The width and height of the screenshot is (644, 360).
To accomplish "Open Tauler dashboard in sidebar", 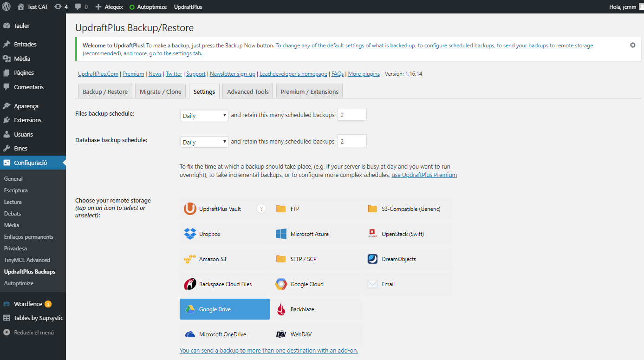I will [x=33, y=26].
